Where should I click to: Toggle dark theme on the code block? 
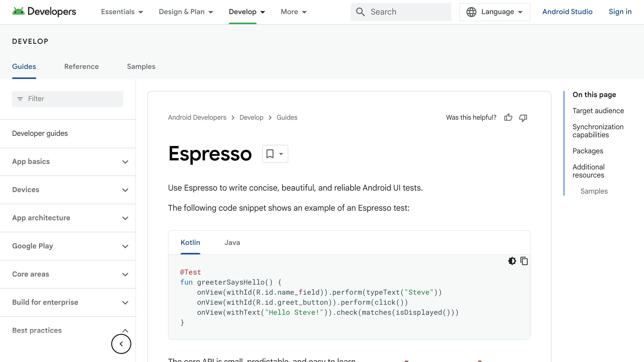512,261
